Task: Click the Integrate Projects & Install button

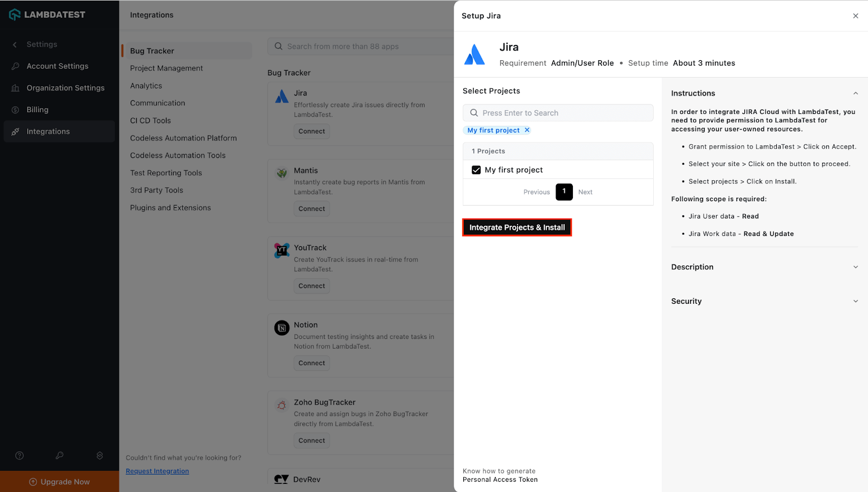Action: pyautogui.click(x=516, y=227)
